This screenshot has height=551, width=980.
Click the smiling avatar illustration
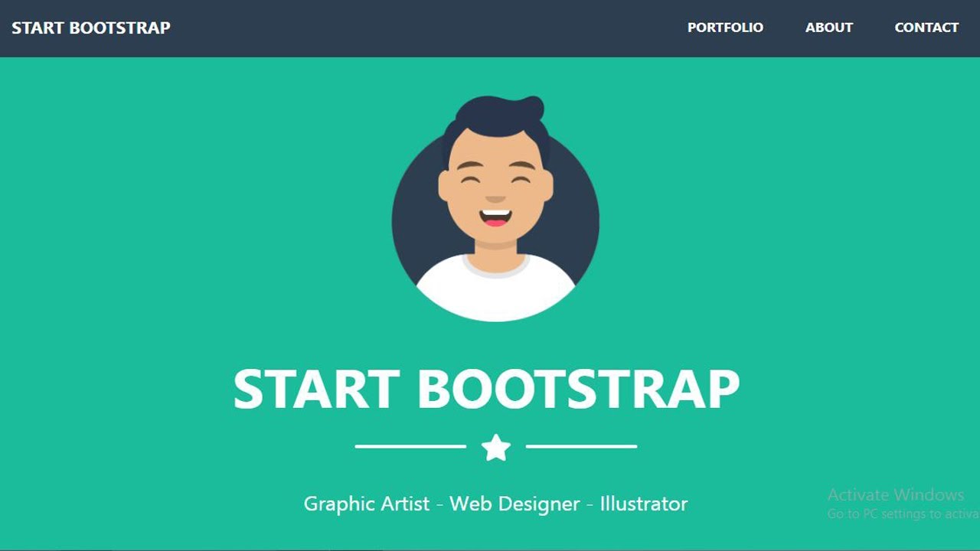(495, 208)
